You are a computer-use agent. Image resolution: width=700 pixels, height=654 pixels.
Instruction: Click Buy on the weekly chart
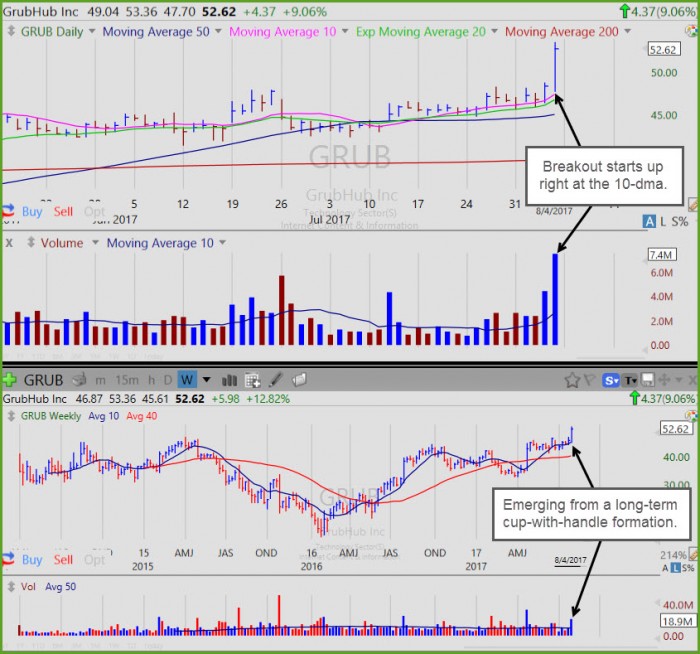point(32,559)
